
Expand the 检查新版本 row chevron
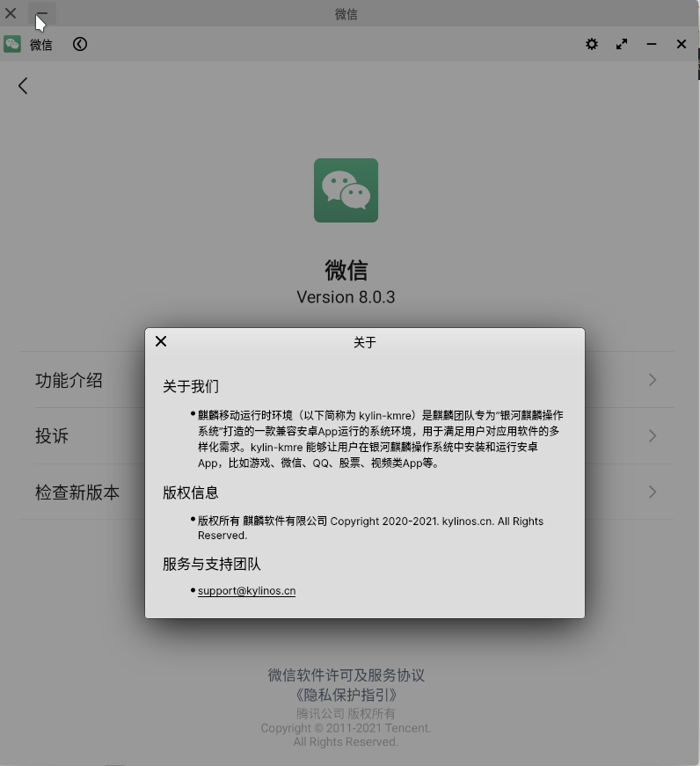(653, 492)
